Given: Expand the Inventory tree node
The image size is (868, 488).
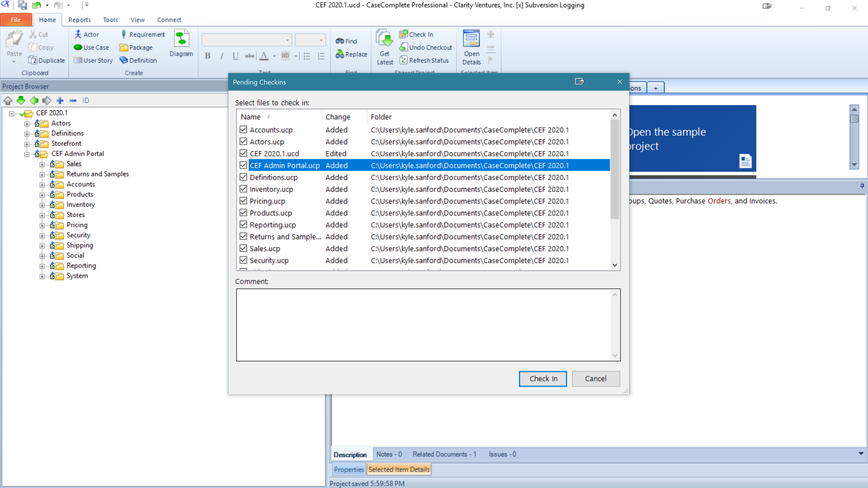Looking at the screenshot, I should (x=42, y=205).
